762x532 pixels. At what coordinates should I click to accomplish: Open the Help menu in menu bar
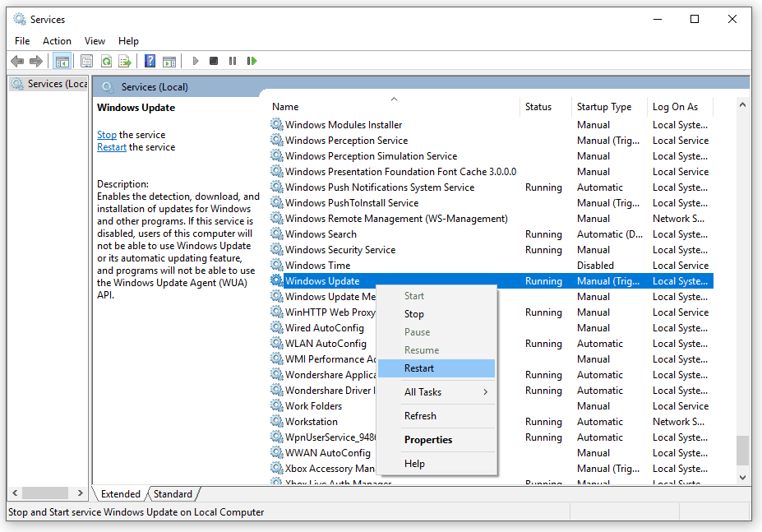tap(128, 41)
